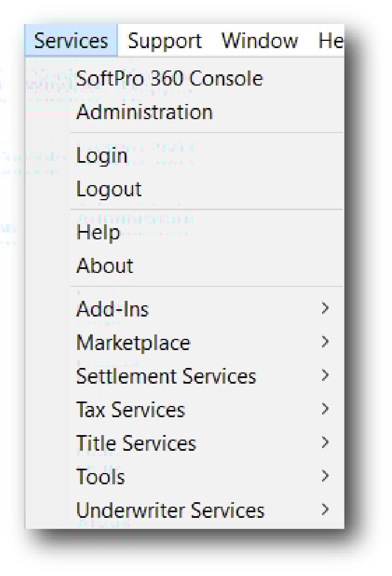Expand the Tools submenu
392x576 pixels.
[100, 476]
